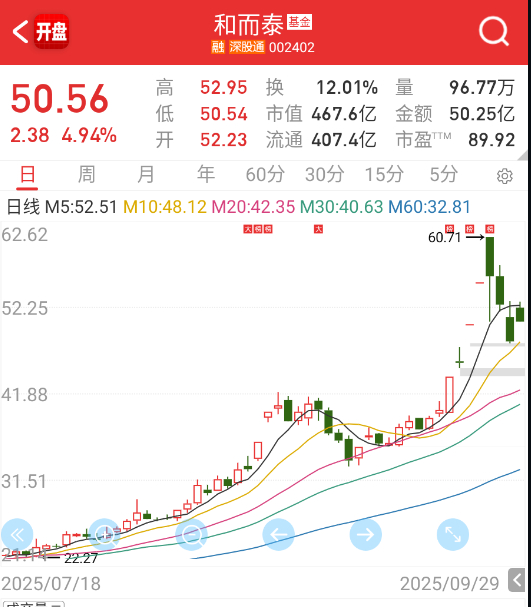Expand the chart to full screen
531x607 pixels.
click(453, 535)
